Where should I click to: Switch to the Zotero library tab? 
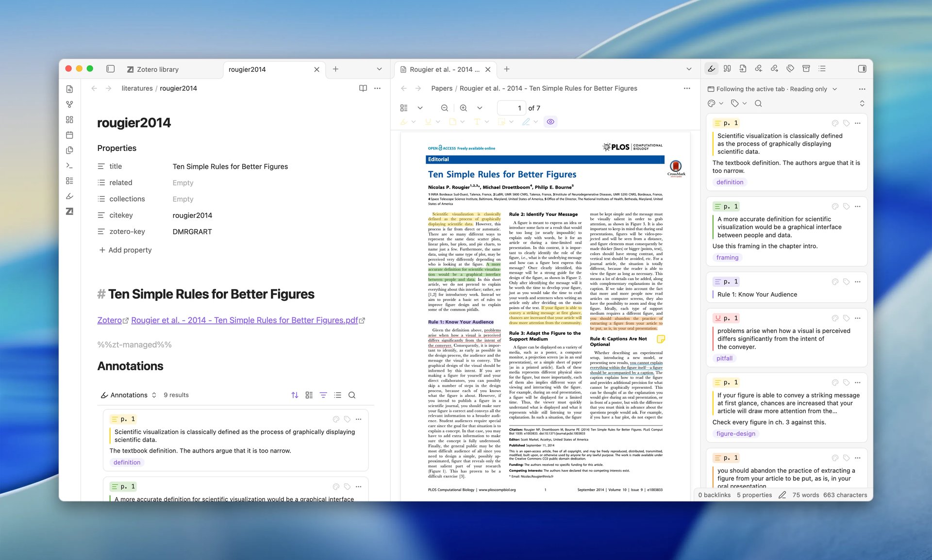click(153, 69)
